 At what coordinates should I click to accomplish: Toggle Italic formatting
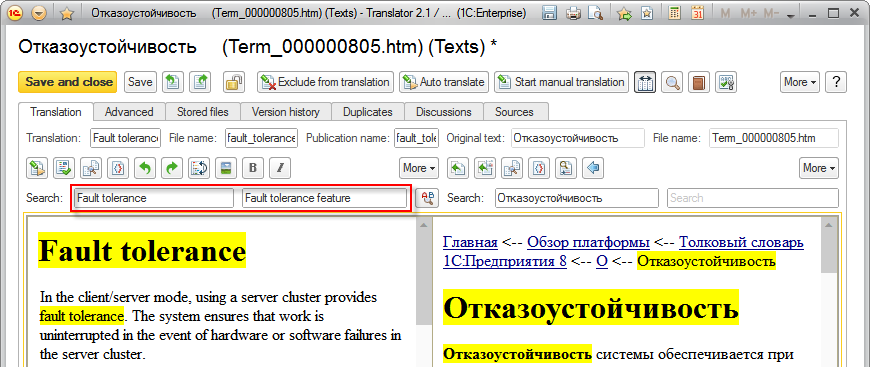tap(280, 168)
